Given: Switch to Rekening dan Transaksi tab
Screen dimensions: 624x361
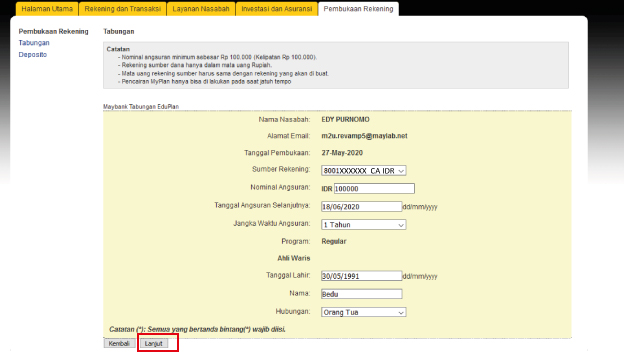Looking at the screenshot, I should [x=123, y=9].
